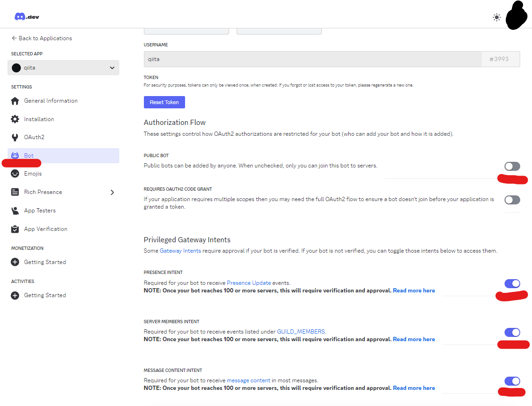The height and width of the screenshot is (406, 532).
Task: Expand the Rich Presence chevron
Action: pyautogui.click(x=112, y=192)
